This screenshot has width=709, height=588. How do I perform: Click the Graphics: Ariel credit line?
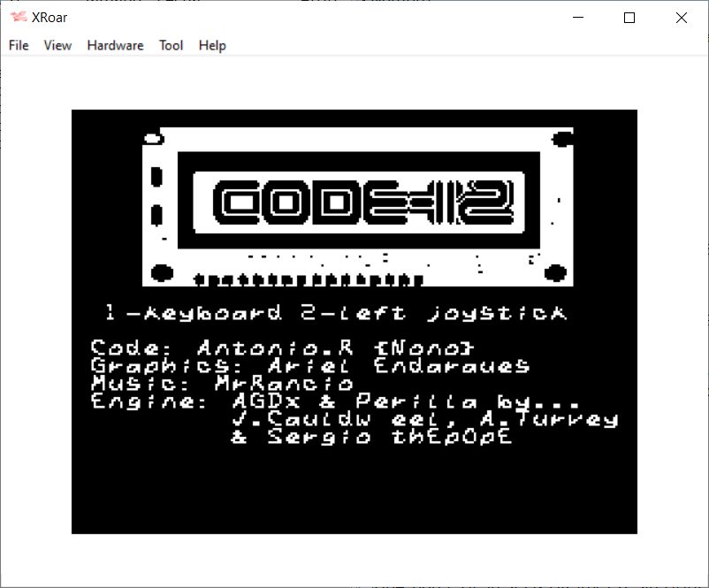[309, 365]
